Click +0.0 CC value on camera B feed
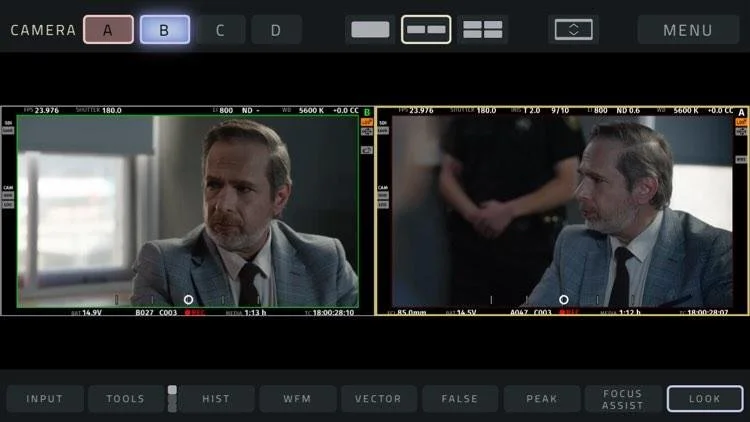This screenshot has width=750, height=422. (346, 111)
